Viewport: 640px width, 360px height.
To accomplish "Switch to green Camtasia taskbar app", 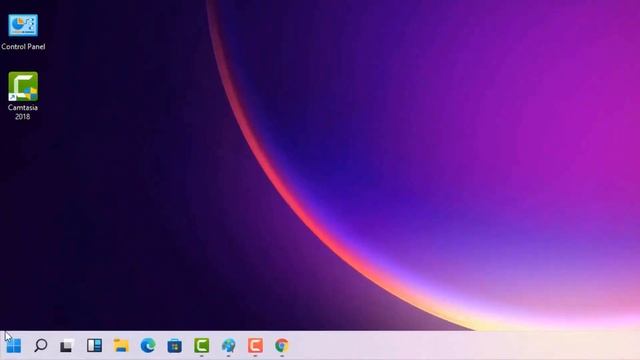I will [202, 345].
